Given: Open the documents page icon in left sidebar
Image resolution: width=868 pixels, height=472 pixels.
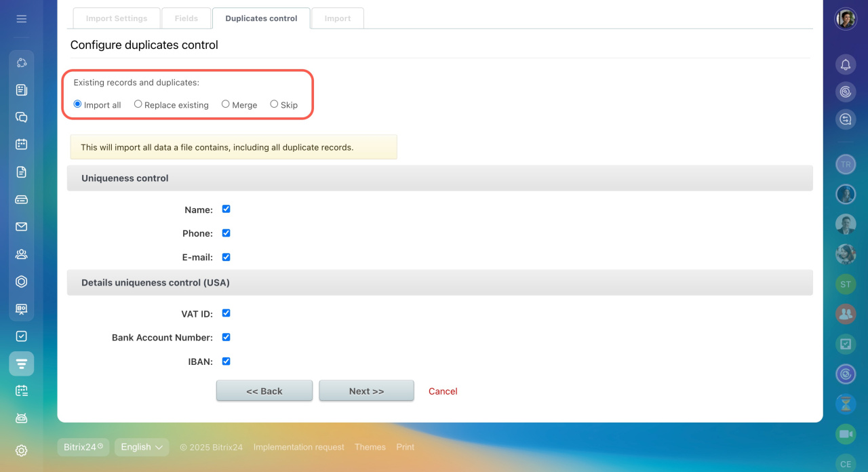Looking at the screenshot, I should (x=22, y=172).
